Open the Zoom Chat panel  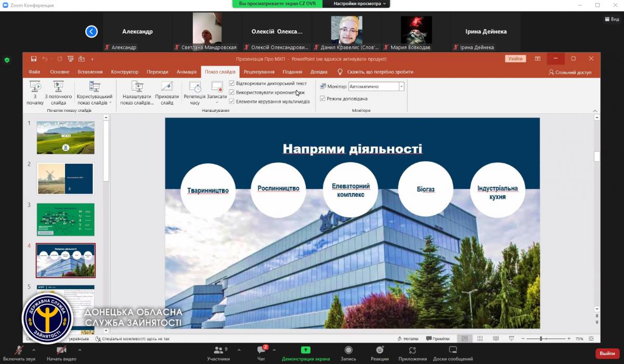pyautogui.click(x=261, y=350)
